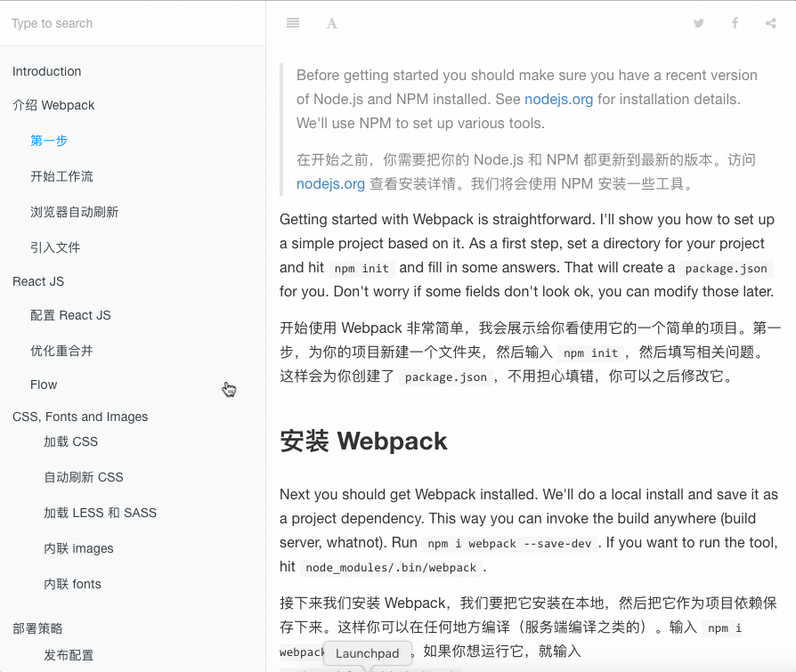Image resolution: width=796 pixels, height=672 pixels.
Task: Navigate to 引入文件 section
Action: coord(55,247)
